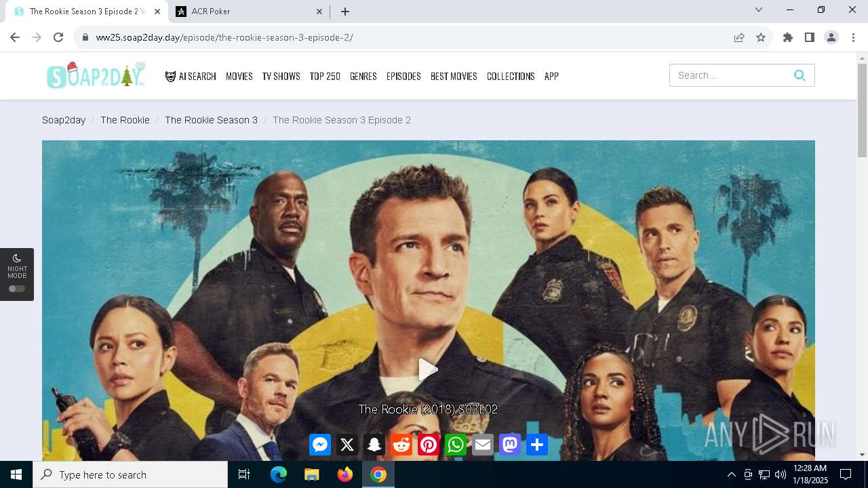Open the Soap2day logo home link

96,75
